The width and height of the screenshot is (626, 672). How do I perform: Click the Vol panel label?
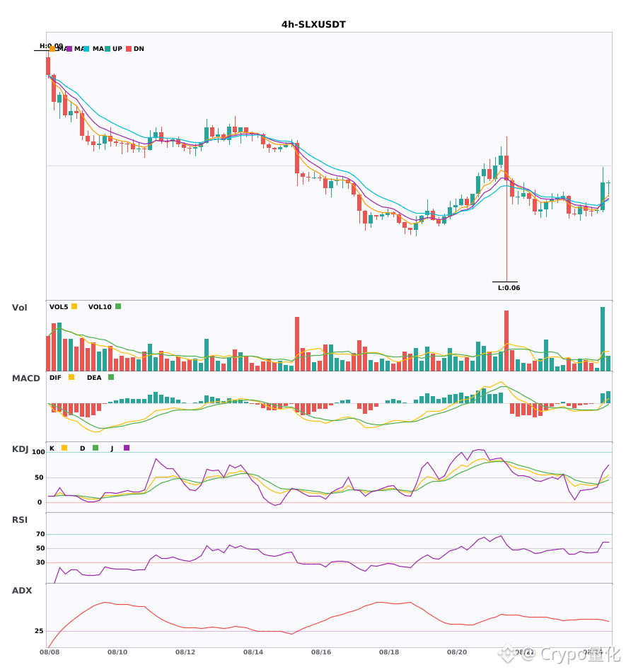point(19,308)
